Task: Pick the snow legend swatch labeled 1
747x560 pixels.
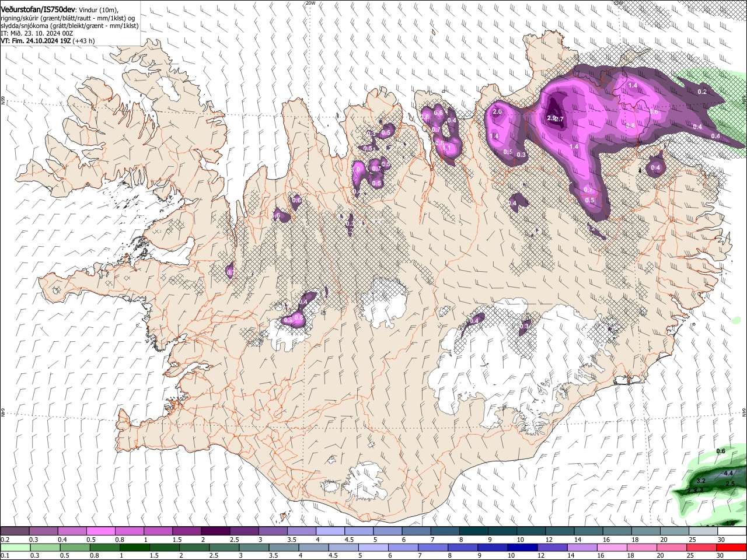Action: (x=158, y=531)
